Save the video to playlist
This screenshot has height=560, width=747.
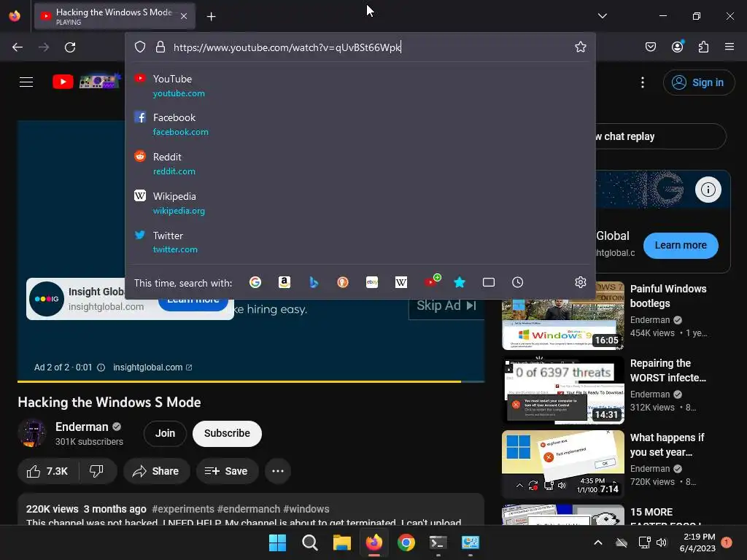tap(227, 471)
